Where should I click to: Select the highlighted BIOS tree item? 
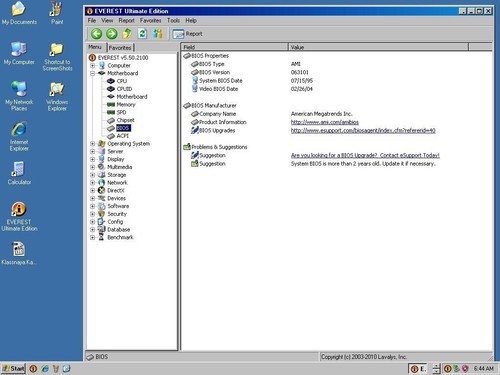(x=123, y=128)
